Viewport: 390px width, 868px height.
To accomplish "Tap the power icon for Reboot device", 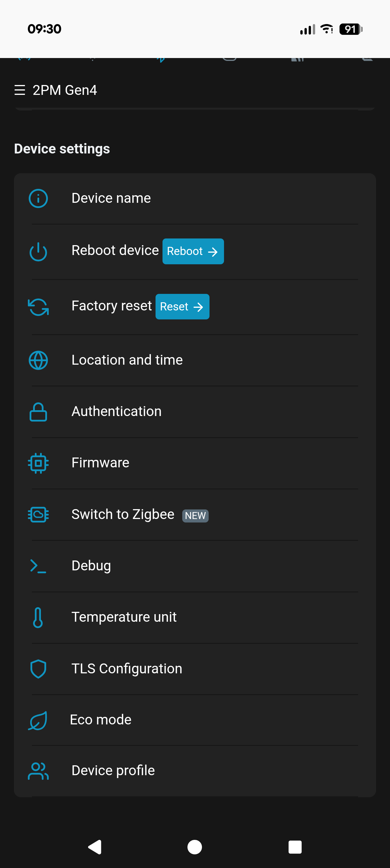I will coord(38,251).
